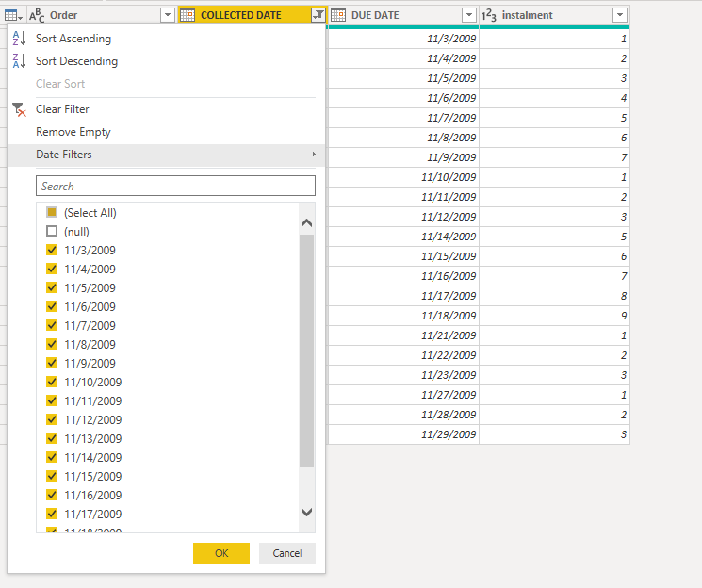Click the Sort Descending Z-A icon
Screen dimensions: 702x588
coord(19,61)
